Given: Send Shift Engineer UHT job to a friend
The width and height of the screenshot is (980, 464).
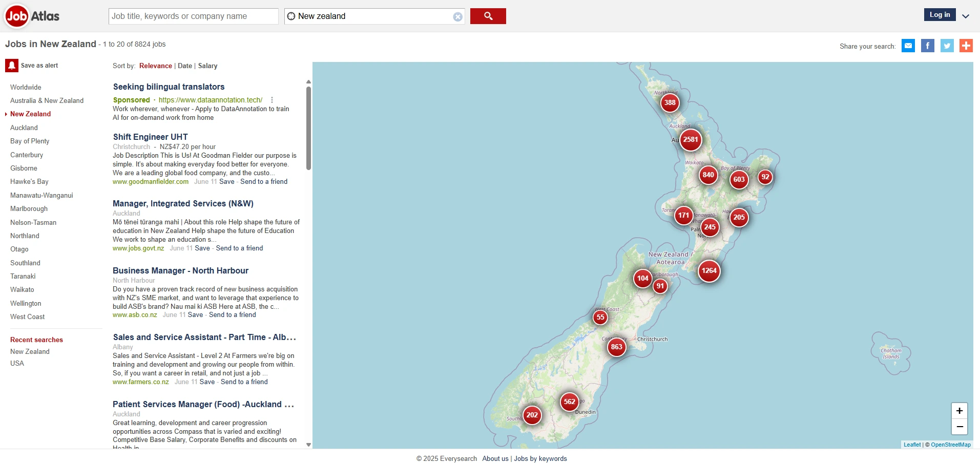Looking at the screenshot, I should click(264, 181).
